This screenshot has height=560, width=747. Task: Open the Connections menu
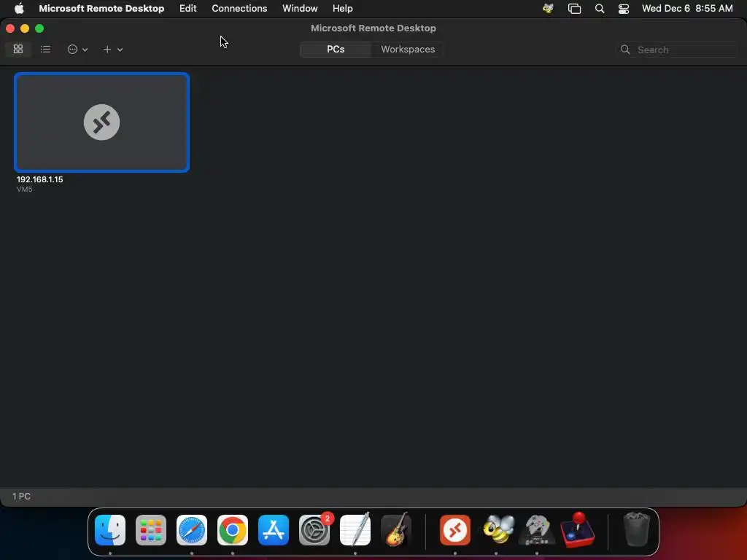[x=239, y=8]
